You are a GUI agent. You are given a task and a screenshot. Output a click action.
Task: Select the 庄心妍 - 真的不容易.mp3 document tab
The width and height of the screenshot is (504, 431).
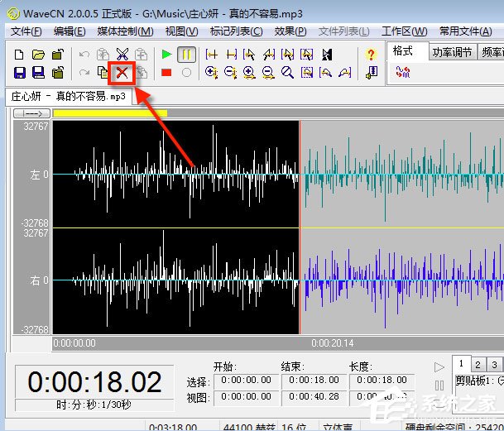coord(69,96)
